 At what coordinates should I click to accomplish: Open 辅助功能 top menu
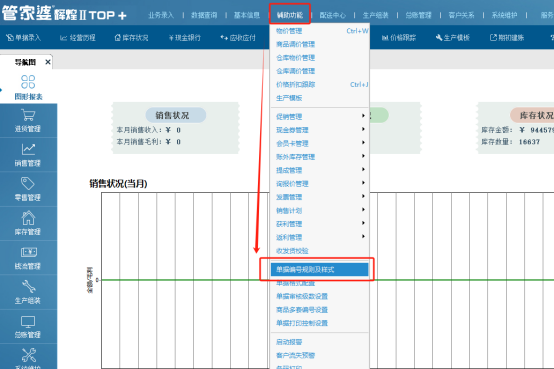[x=290, y=15]
